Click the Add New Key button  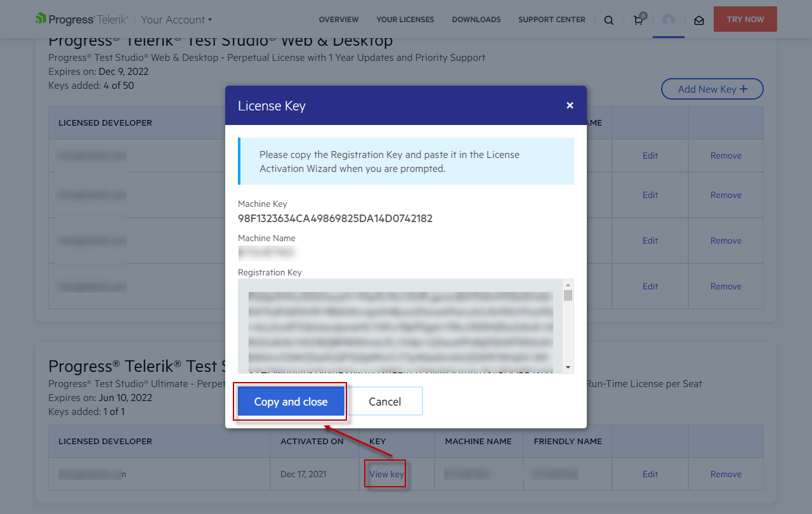[712, 89]
